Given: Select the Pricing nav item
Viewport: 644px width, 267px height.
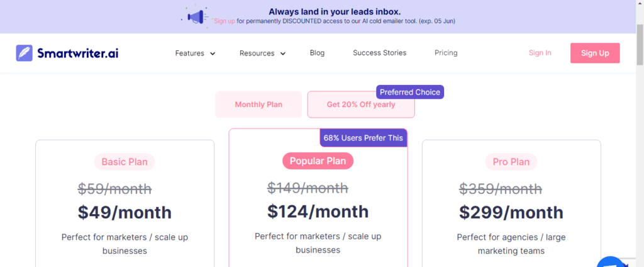Looking at the screenshot, I should [x=446, y=53].
